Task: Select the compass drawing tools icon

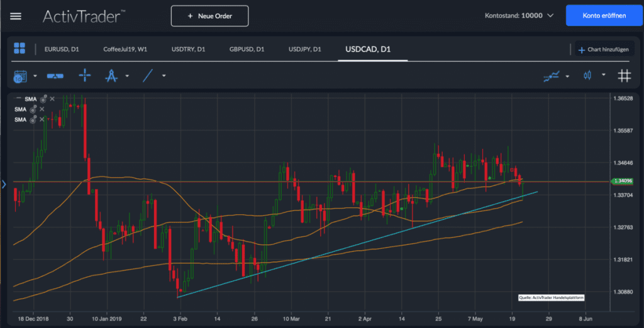Action: point(112,75)
